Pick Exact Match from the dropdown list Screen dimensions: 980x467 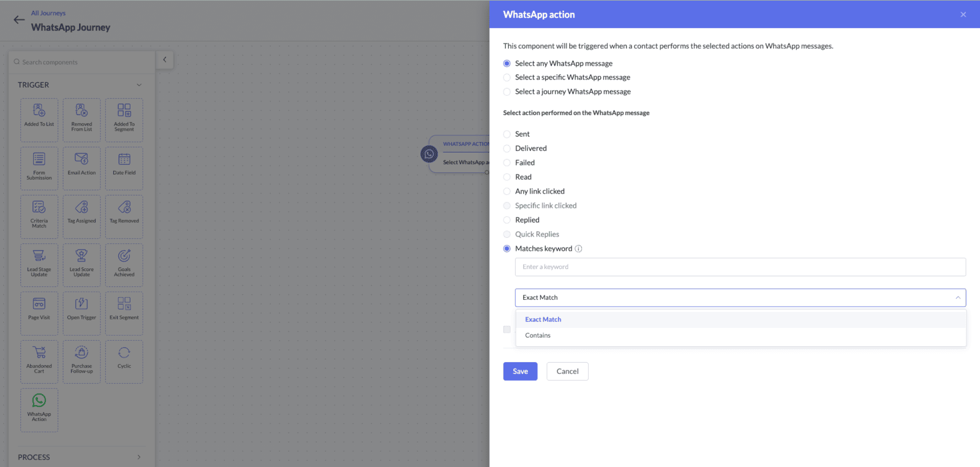[741, 319]
